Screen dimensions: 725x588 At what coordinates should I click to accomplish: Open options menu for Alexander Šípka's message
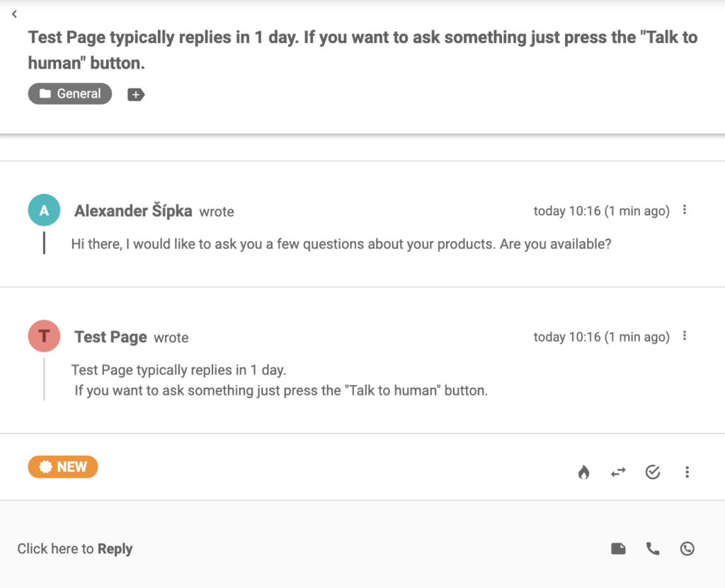pos(685,210)
